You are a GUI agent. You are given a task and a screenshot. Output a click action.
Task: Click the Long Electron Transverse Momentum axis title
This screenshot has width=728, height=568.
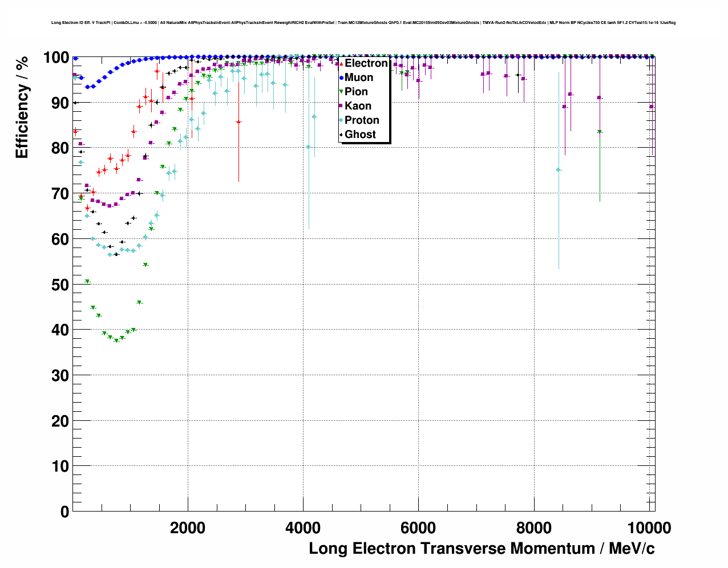coord(482,549)
